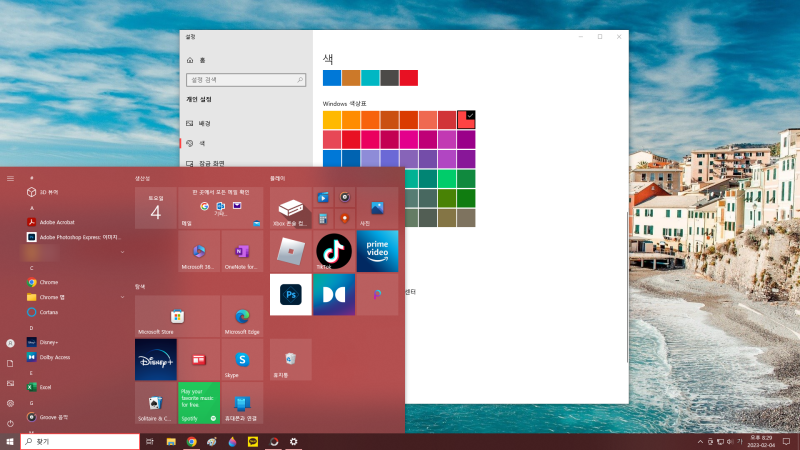This screenshot has height=450, width=800.
Task: Open the 메일 mail tile
Action: [x=220, y=208]
